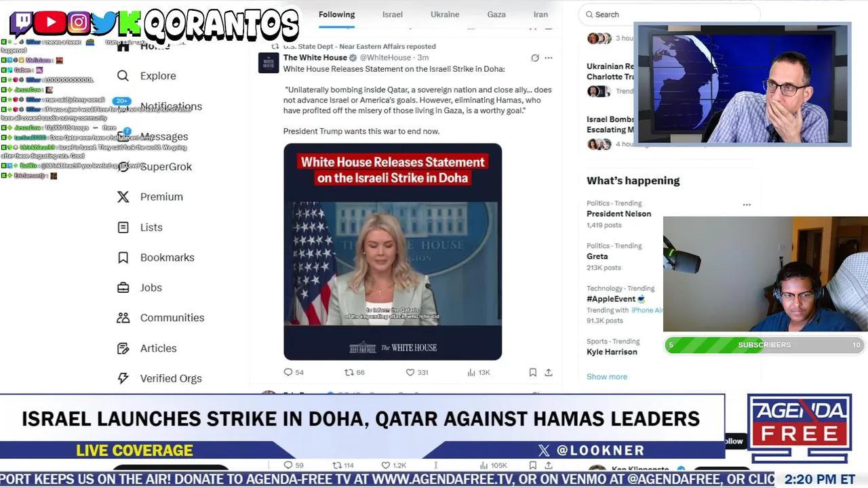This screenshot has height=488, width=868.
Task: Like the post with 1.2K likes
Action: [394, 465]
